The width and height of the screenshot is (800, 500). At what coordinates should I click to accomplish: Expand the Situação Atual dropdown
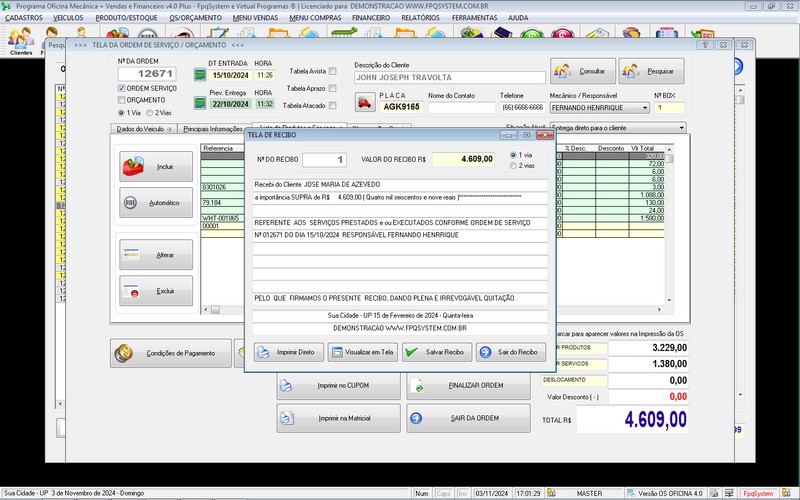[x=681, y=128]
